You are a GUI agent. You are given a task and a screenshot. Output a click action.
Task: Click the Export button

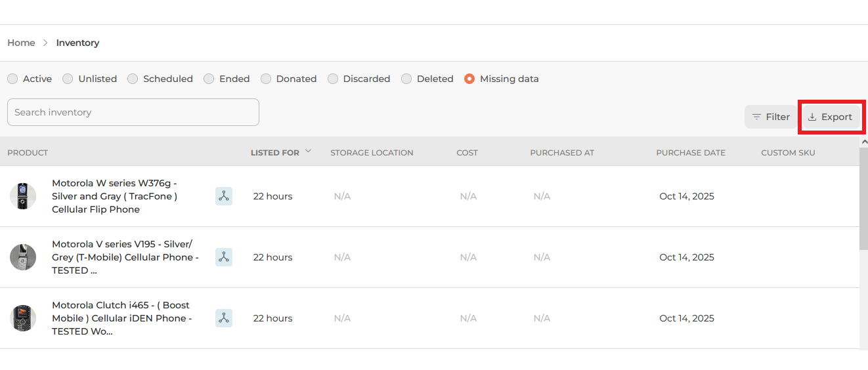click(x=830, y=117)
